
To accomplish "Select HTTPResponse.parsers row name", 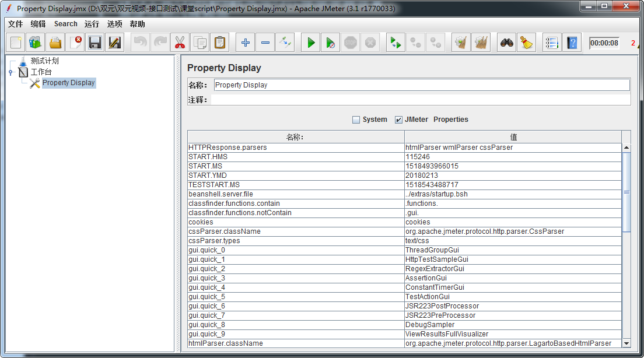I will click(296, 148).
